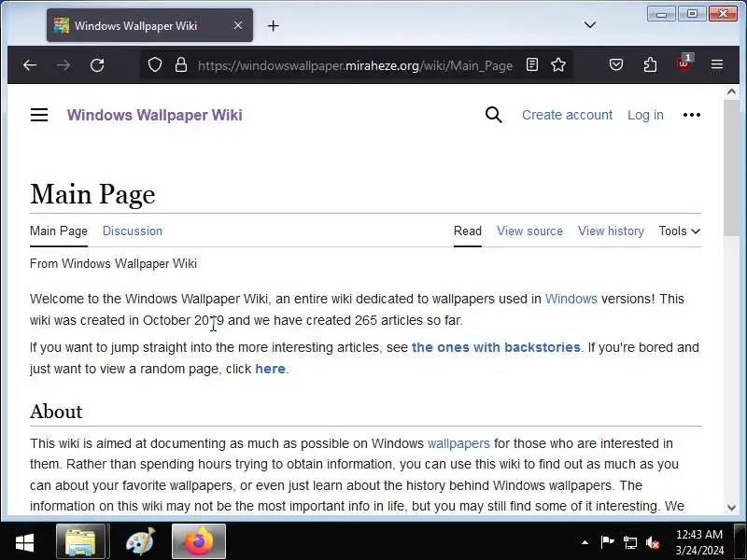Launch Paint from the taskbar
Image resolution: width=747 pixels, height=560 pixels.
(140, 541)
